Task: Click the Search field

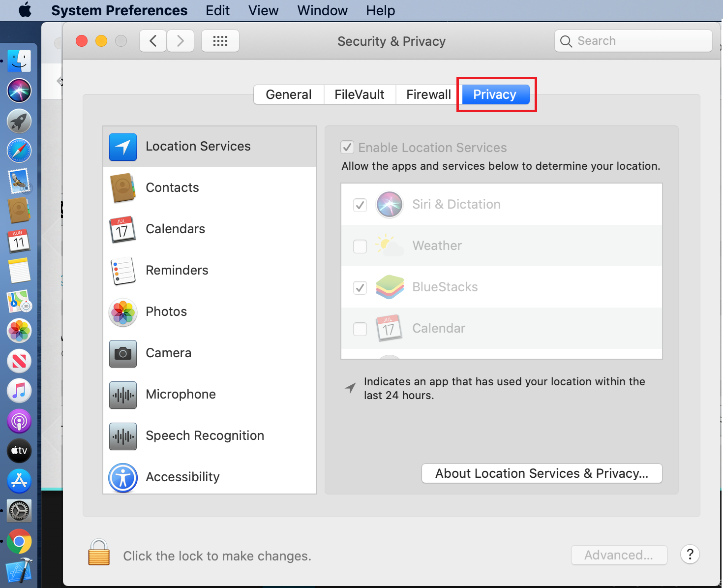Action: (x=633, y=41)
